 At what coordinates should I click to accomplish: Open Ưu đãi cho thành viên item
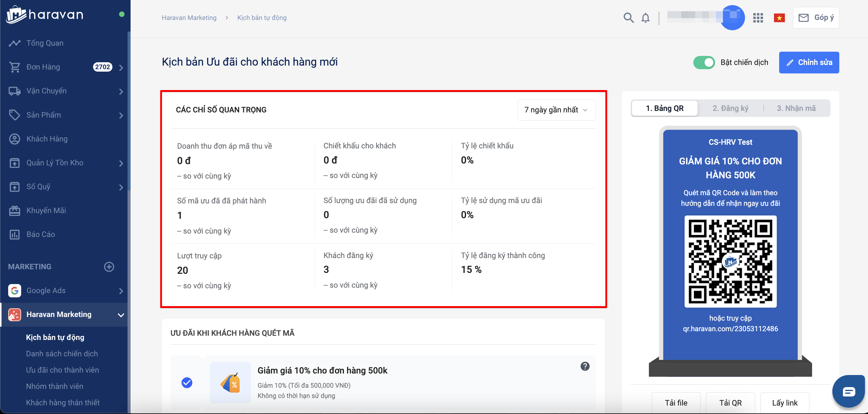coord(62,370)
